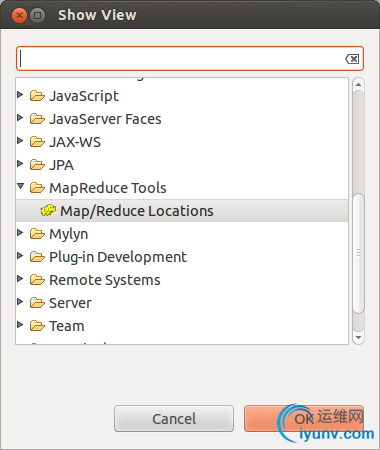Select the JAX-WS label
The image size is (380, 450).
(75, 142)
